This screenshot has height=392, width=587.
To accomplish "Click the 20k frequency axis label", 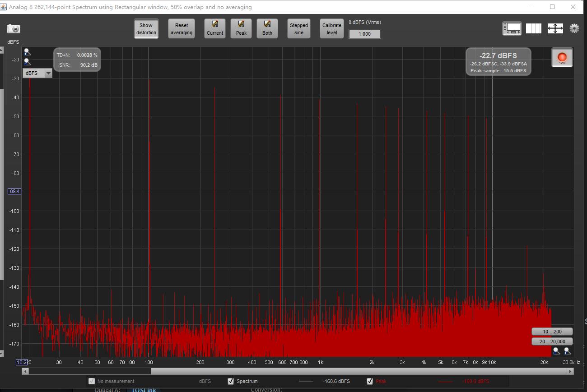I will pyautogui.click(x=544, y=362).
